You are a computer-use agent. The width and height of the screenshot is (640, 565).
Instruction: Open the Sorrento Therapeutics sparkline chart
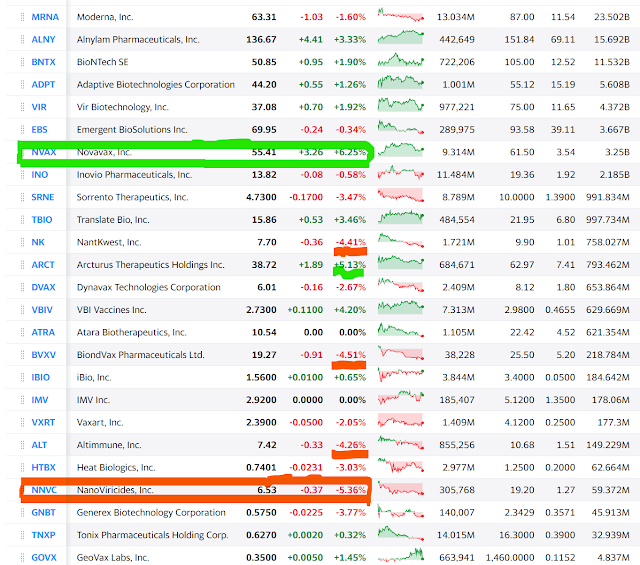(401, 195)
